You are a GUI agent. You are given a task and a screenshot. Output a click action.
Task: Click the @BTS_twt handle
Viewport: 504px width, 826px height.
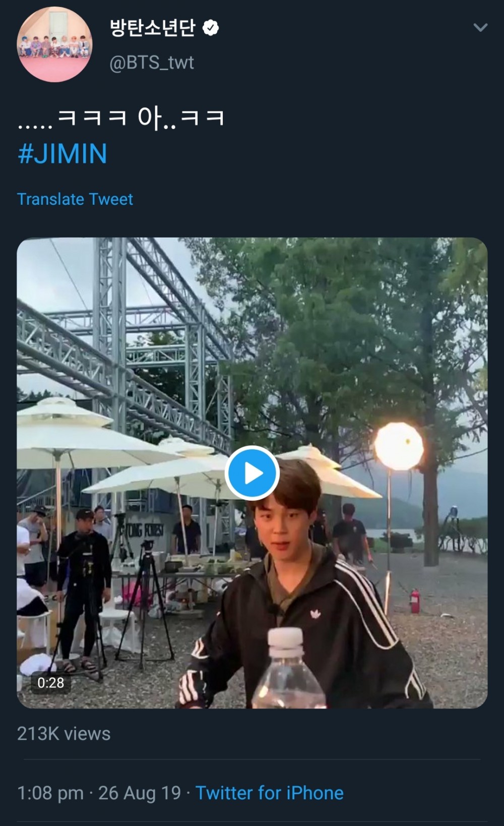(x=152, y=63)
